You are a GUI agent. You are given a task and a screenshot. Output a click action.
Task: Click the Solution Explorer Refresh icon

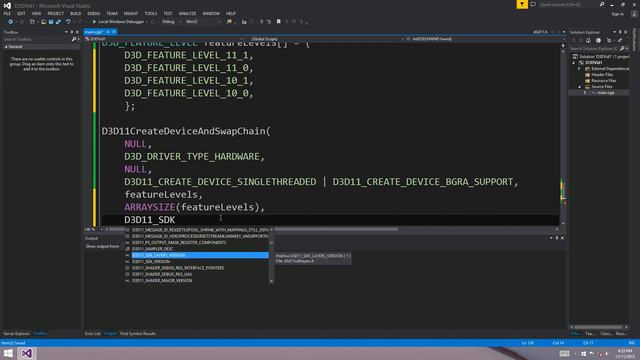[609, 40]
